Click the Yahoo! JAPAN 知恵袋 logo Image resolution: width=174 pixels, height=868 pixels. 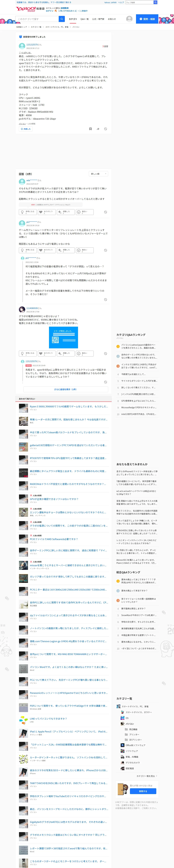[x=30, y=9]
